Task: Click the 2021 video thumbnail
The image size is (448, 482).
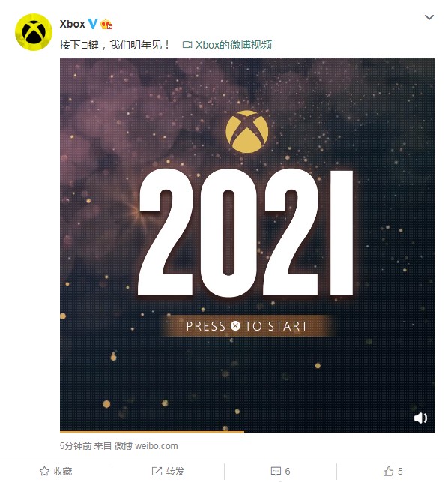Action: (247, 244)
